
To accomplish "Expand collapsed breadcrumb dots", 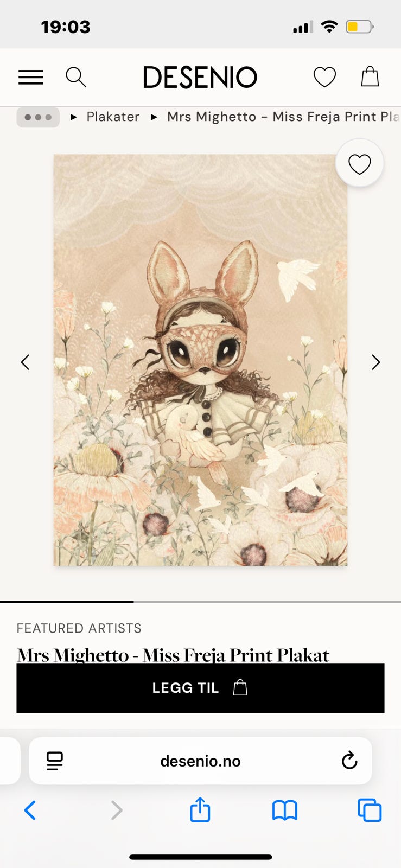I will point(38,117).
